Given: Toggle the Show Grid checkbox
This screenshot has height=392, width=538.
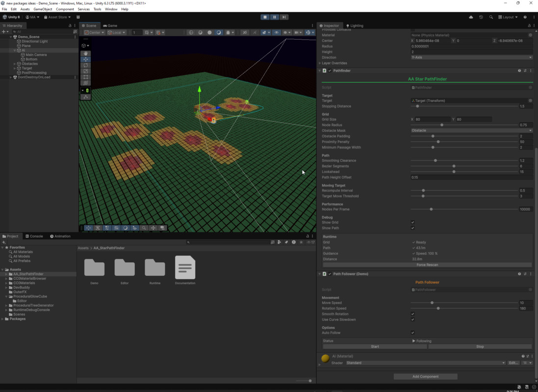Looking at the screenshot, I should [413, 222].
